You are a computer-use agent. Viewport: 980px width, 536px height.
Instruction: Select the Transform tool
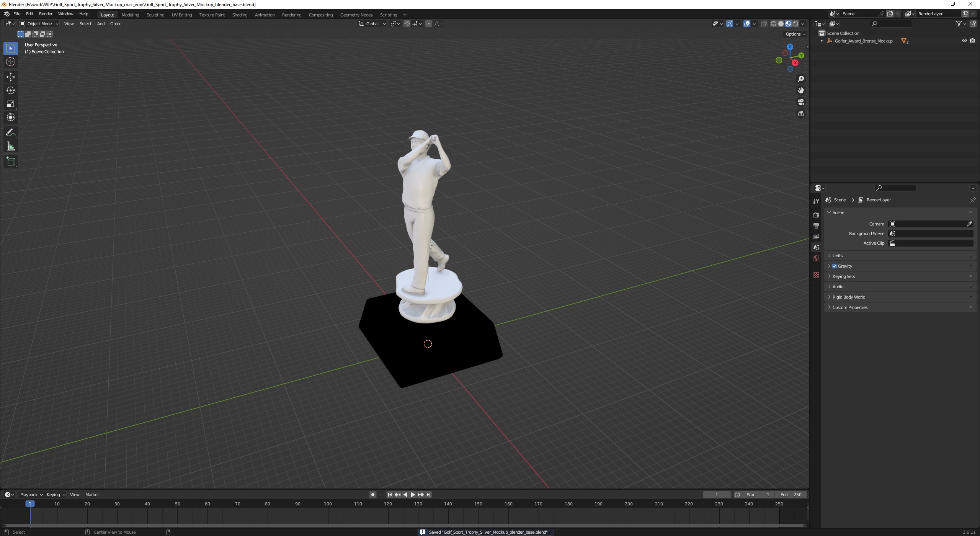(x=11, y=117)
